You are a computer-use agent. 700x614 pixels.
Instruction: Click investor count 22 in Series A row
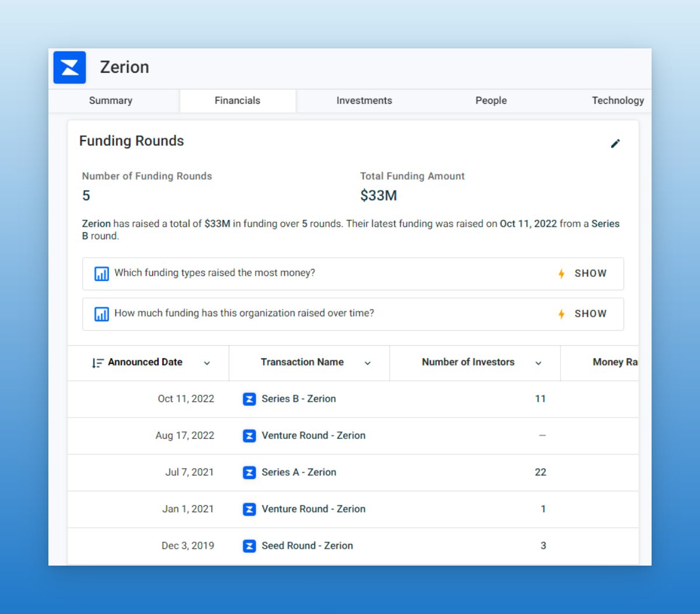541,472
